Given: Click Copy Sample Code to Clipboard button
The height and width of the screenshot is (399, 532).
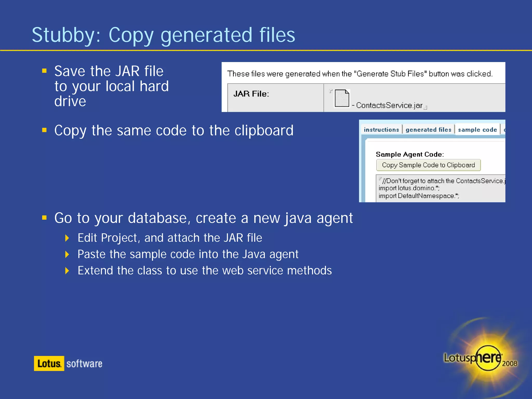Looking at the screenshot, I should (428, 165).
